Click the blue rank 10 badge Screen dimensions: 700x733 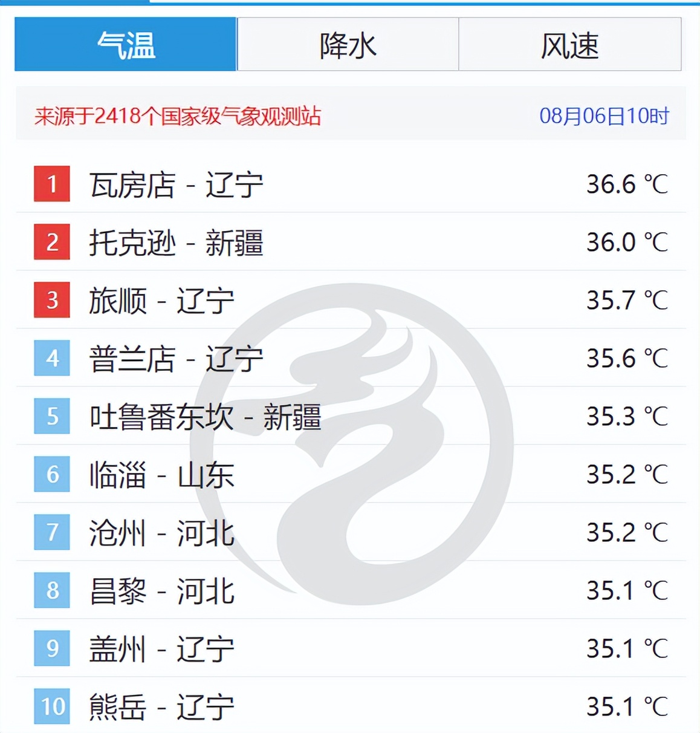pos(52,706)
